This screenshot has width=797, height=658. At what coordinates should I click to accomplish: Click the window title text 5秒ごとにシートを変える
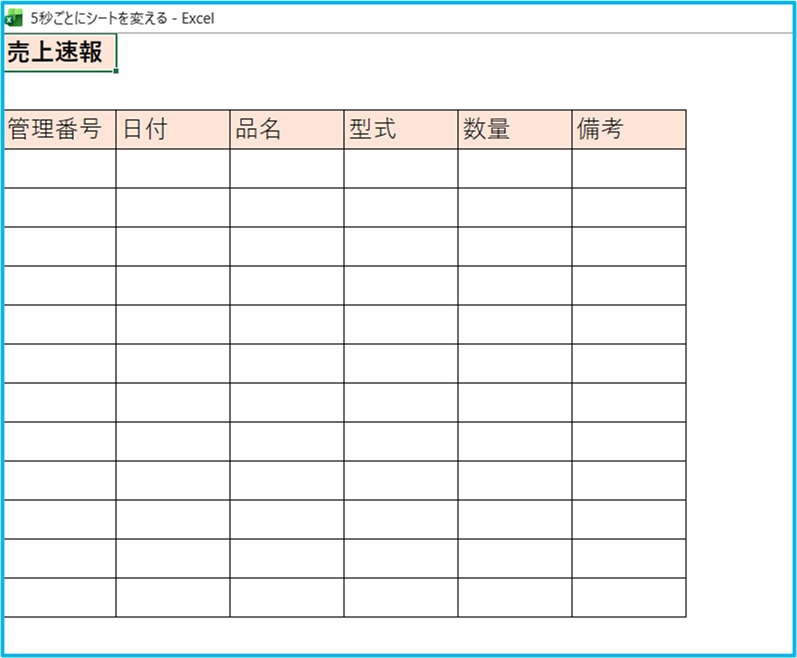(100, 18)
